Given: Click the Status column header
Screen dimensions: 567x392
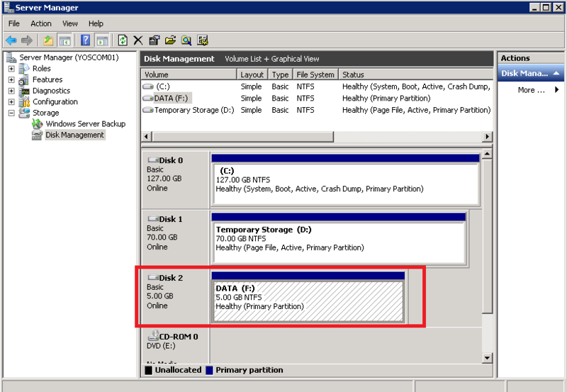Looking at the screenshot, I should pyautogui.click(x=415, y=74).
